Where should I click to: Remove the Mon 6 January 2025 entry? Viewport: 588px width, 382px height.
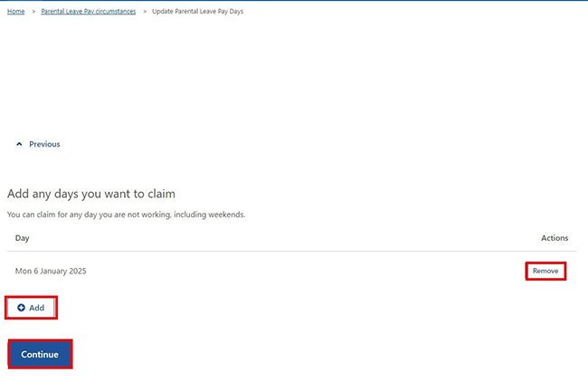pyautogui.click(x=545, y=271)
